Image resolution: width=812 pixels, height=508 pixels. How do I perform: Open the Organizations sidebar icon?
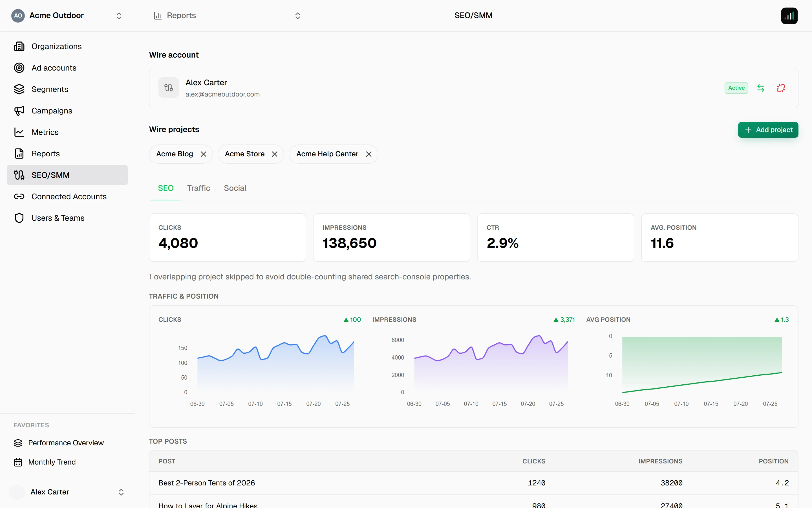19,46
